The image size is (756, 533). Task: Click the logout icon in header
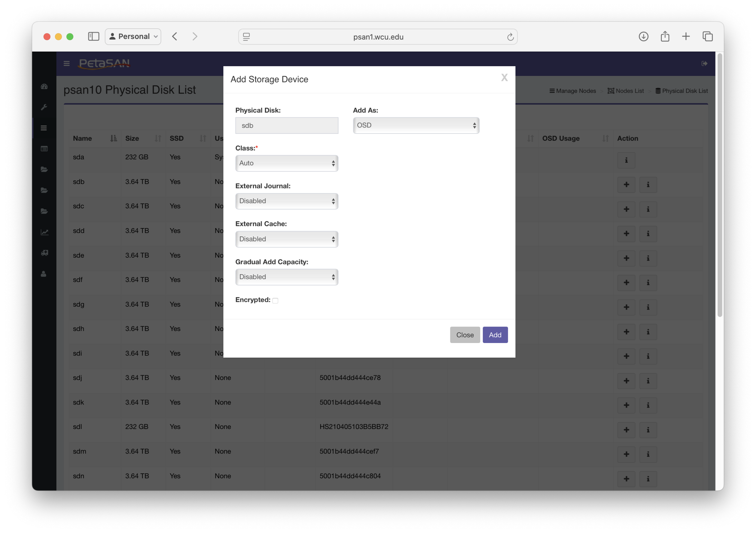[704, 64]
